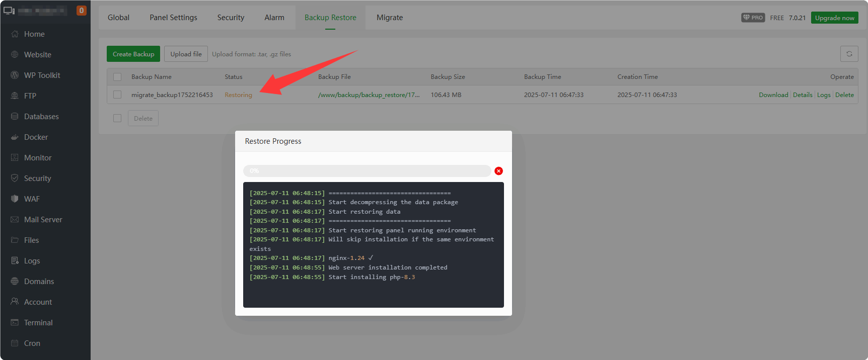
Task: Open the Docker icon in sidebar
Action: click(x=15, y=137)
